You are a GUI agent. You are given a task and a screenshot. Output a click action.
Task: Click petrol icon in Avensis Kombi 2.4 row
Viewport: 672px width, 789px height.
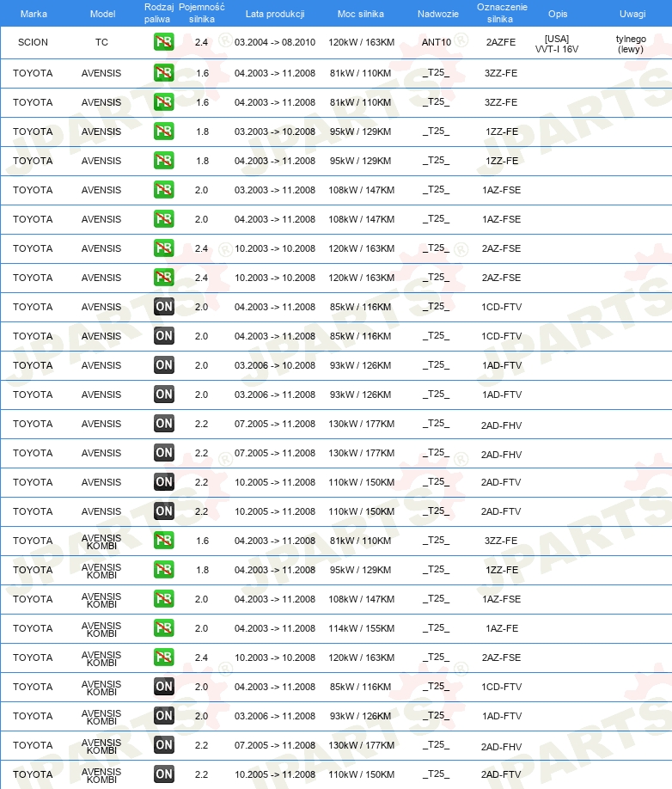[x=164, y=657]
